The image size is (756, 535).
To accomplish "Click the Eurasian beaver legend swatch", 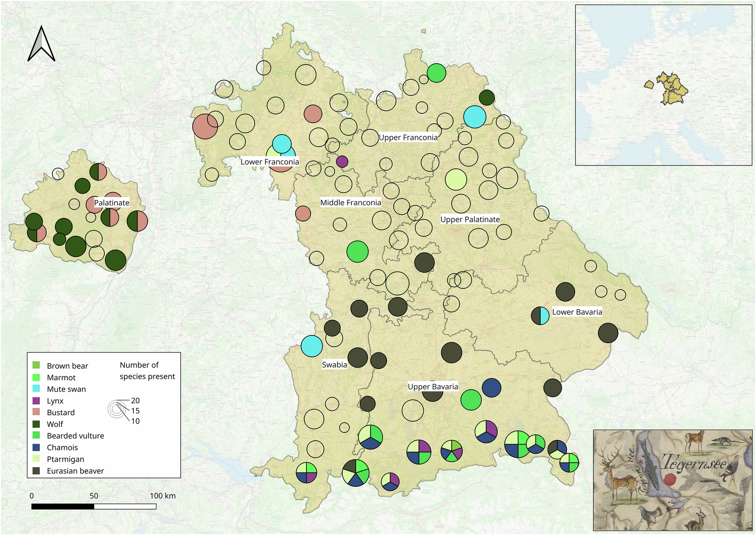I will click(36, 471).
